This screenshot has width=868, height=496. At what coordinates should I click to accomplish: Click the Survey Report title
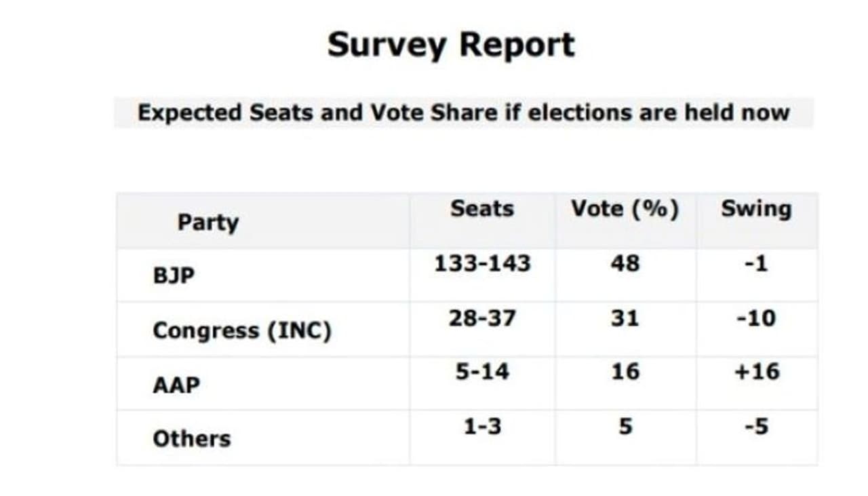point(451,45)
